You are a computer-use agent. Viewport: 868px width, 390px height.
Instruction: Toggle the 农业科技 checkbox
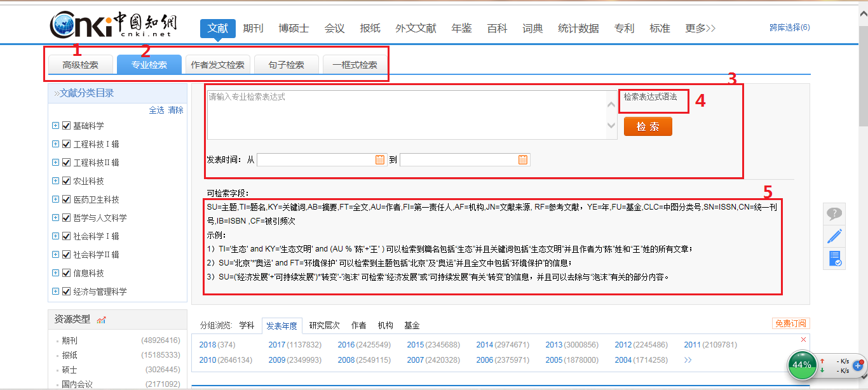(x=66, y=181)
